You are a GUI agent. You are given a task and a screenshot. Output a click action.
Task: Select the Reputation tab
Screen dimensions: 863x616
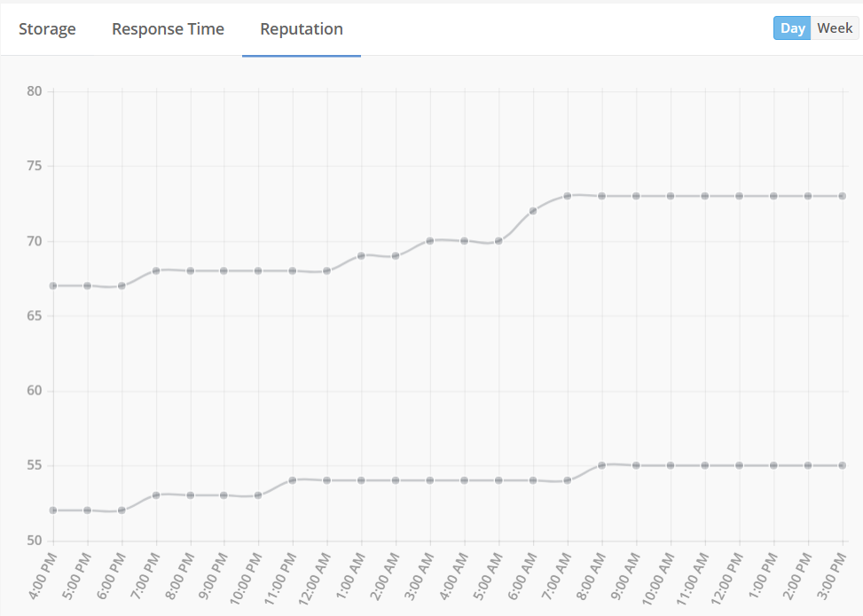(302, 29)
